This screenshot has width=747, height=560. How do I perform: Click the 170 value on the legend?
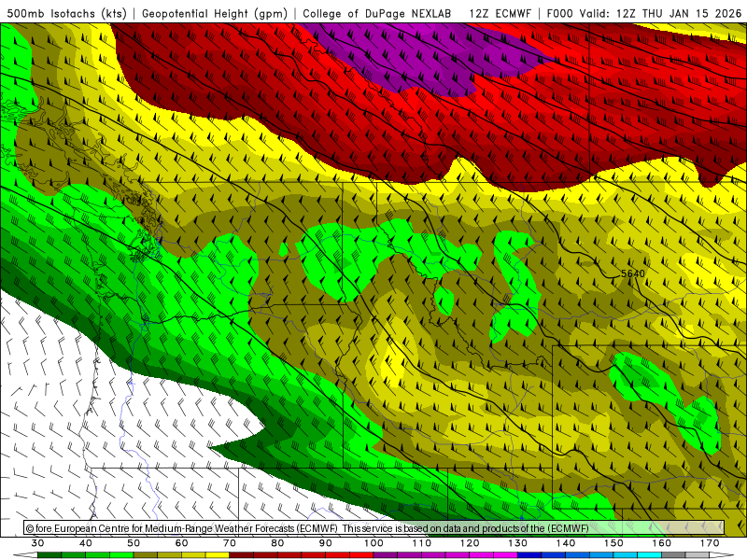(710, 543)
